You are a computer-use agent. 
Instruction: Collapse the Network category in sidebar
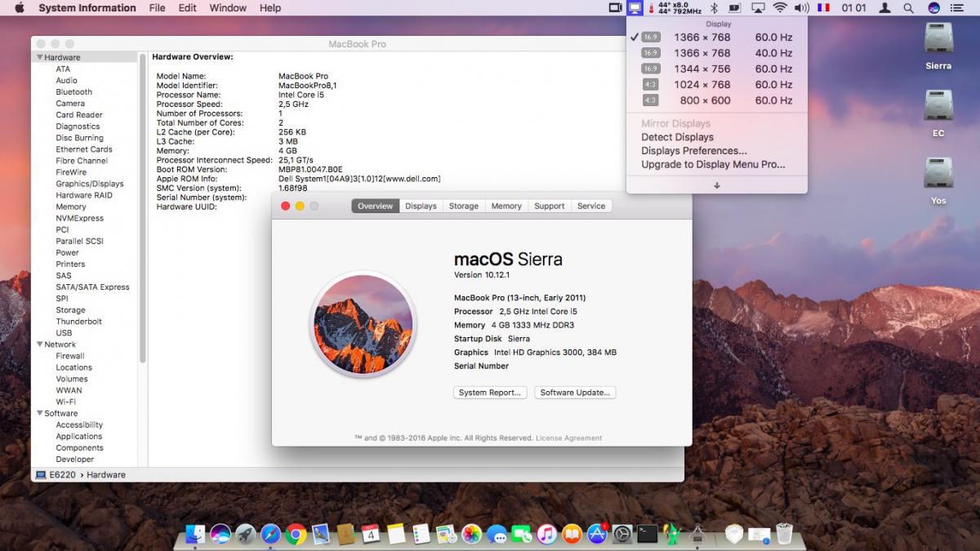39,344
